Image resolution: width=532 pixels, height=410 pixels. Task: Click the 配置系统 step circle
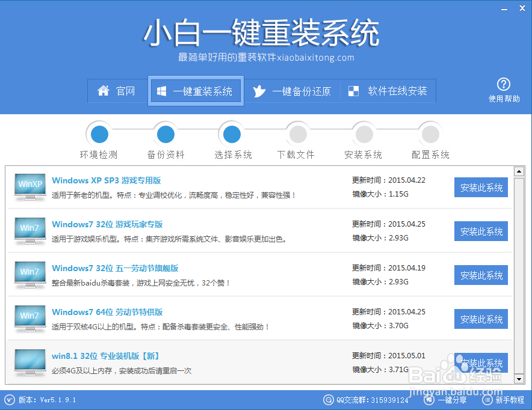point(430,135)
